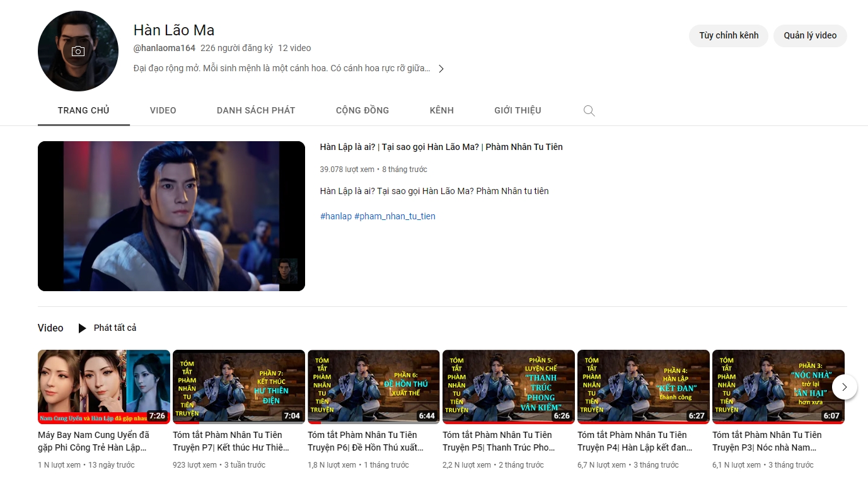Open the P5 Thanh Trúc Phong Vân Kiếm thumbnail

(x=509, y=387)
